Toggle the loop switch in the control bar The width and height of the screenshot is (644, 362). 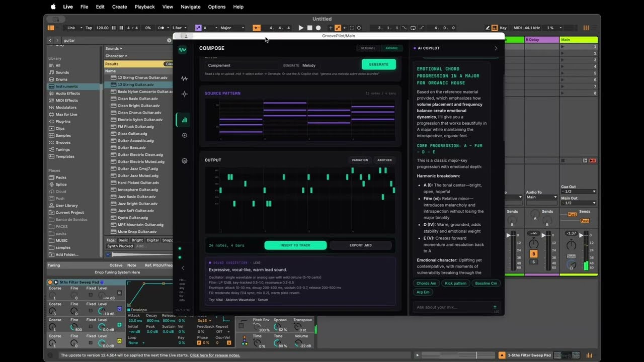[413, 28]
